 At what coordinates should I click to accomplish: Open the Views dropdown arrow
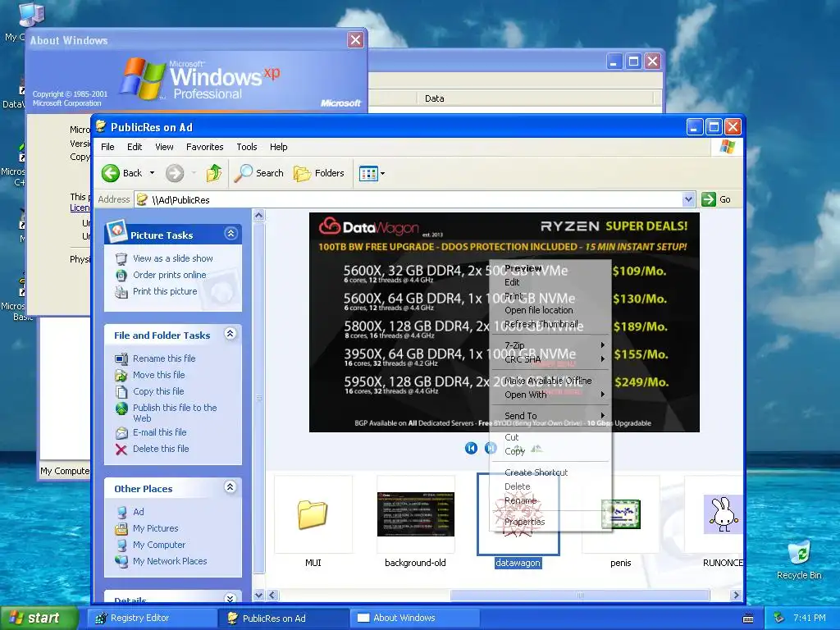[382, 173]
